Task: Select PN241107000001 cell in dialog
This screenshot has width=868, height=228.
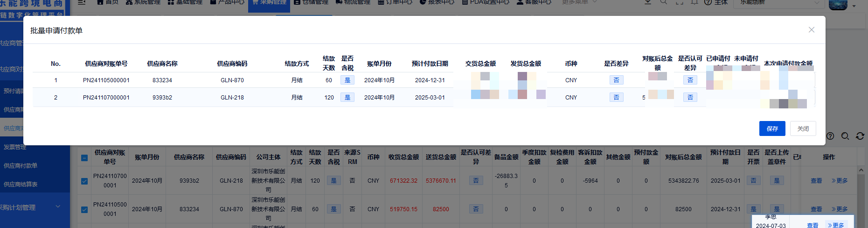Action: pyautogui.click(x=106, y=98)
